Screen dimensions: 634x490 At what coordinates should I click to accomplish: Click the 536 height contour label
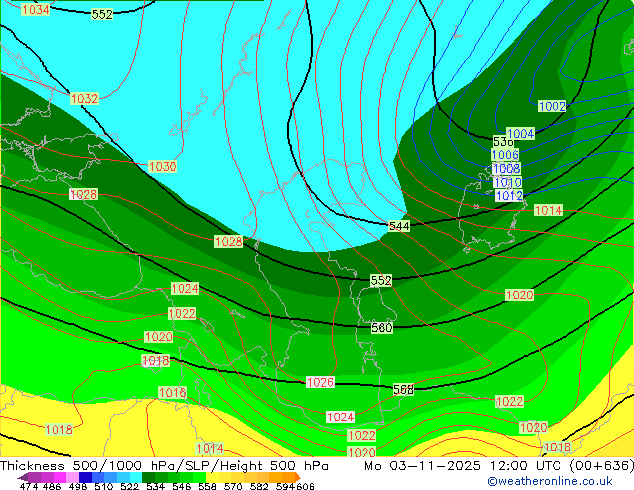(503, 142)
